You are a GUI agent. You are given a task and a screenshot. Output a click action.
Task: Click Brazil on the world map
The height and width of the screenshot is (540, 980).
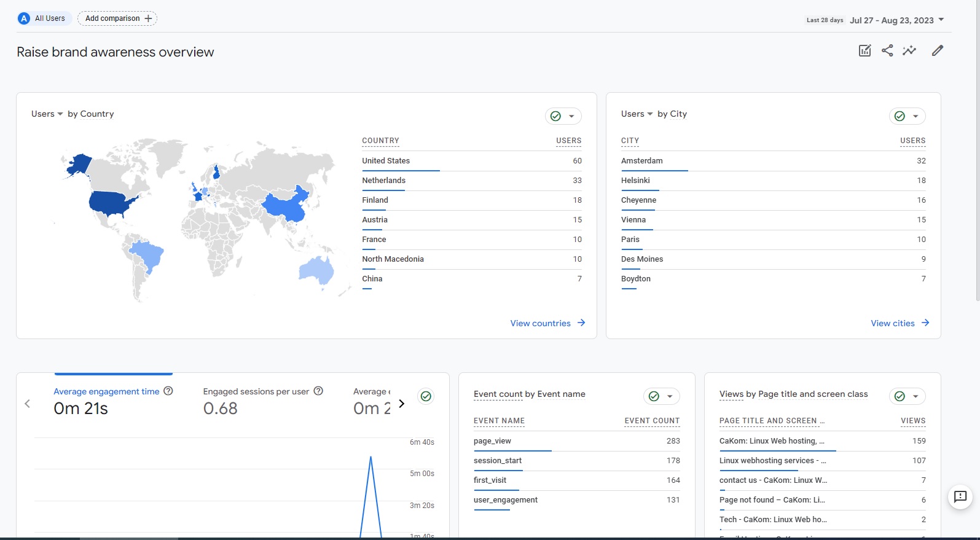tap(147, 255)
